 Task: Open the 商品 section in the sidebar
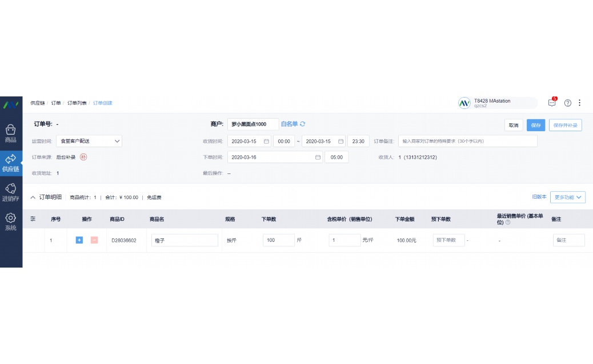coord(11,134)
